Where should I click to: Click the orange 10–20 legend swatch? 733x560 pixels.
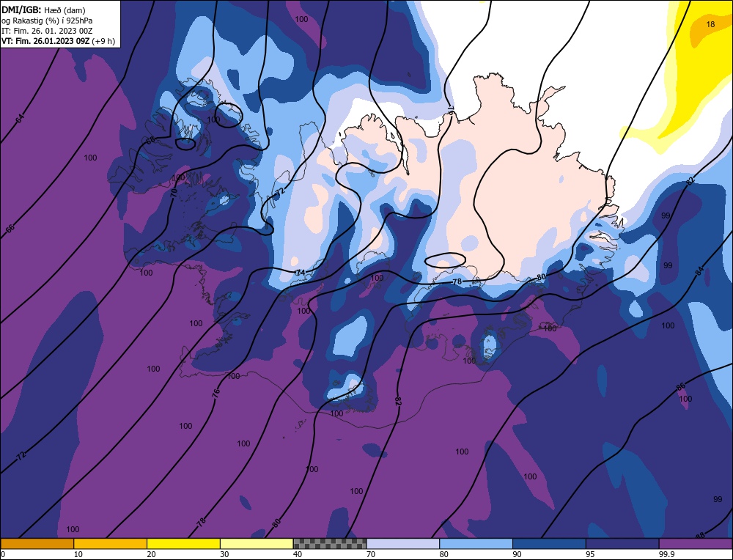click(111, 543)
